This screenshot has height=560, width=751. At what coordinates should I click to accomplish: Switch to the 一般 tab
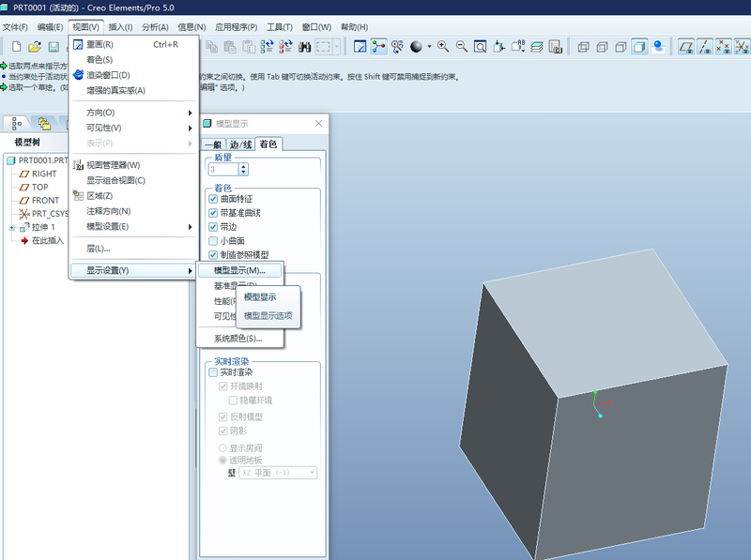(213, 144)
